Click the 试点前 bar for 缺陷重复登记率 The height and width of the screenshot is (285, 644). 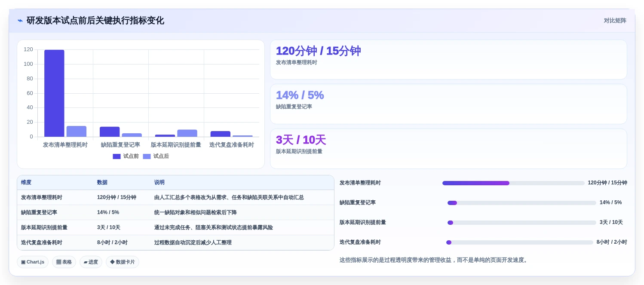click(x=110, y=132)
